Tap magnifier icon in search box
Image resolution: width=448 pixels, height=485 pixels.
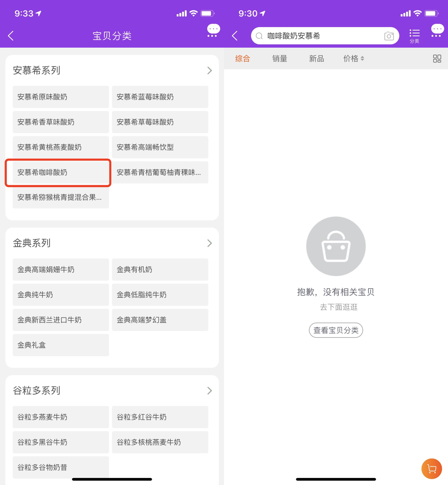click(259, 36)
